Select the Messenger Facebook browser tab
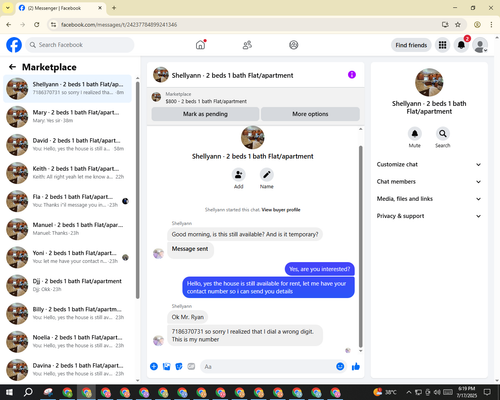Screen dimensions: 500x400 [x=61, y=8]
